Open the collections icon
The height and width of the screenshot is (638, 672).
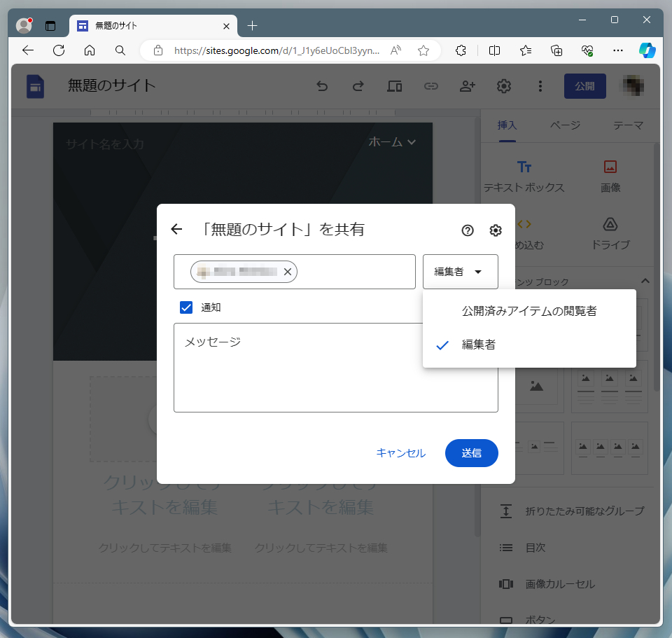[x=556, y=50]
